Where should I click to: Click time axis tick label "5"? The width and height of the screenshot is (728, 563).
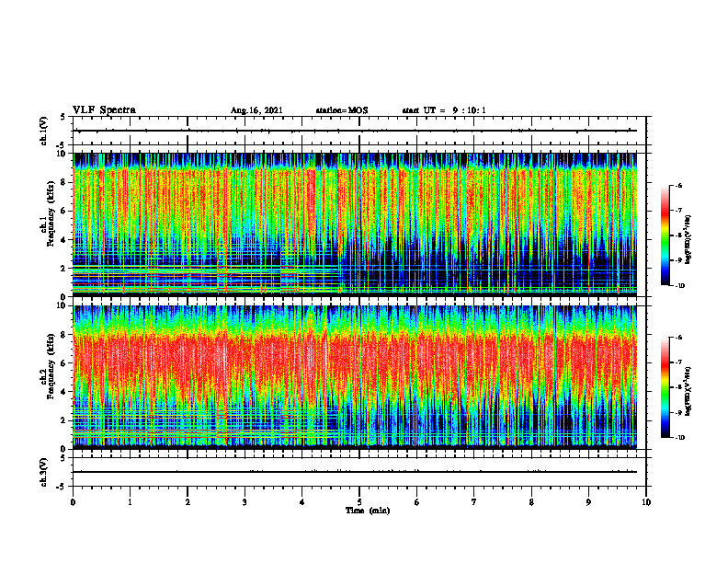359,502
